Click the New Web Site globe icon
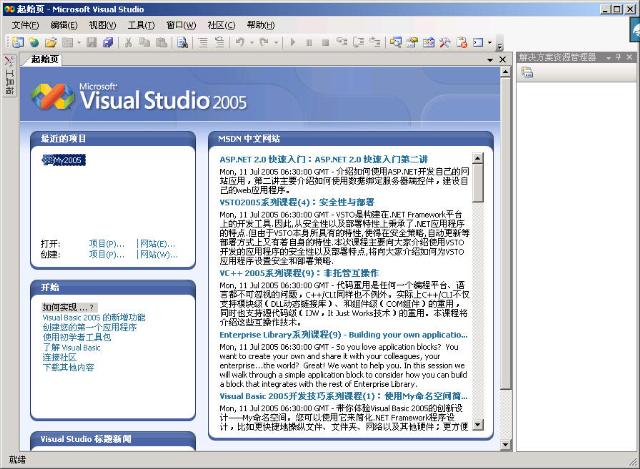The image size is (640, 469). click(x=34, y=42)
